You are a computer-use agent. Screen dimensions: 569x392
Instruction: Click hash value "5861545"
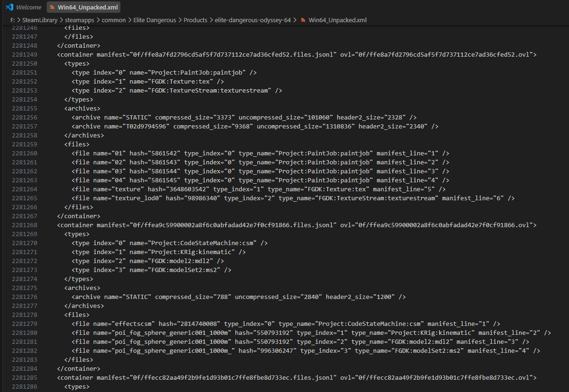pyautogui.click(x=164, y=180)
